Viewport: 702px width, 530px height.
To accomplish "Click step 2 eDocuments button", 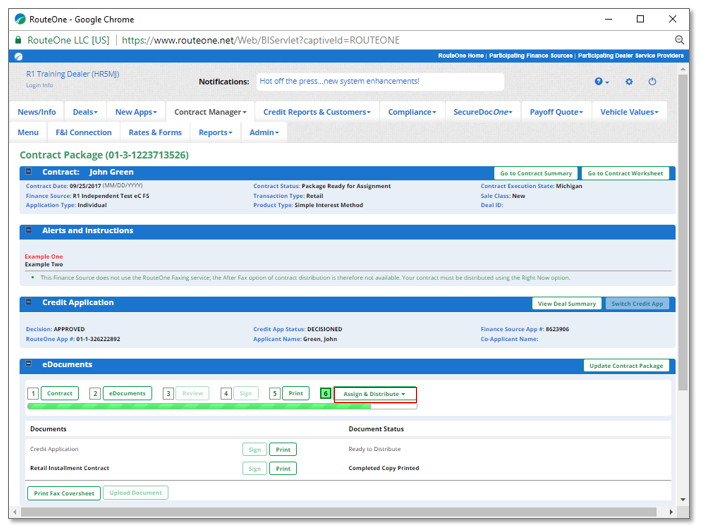I will coord(127,393).
